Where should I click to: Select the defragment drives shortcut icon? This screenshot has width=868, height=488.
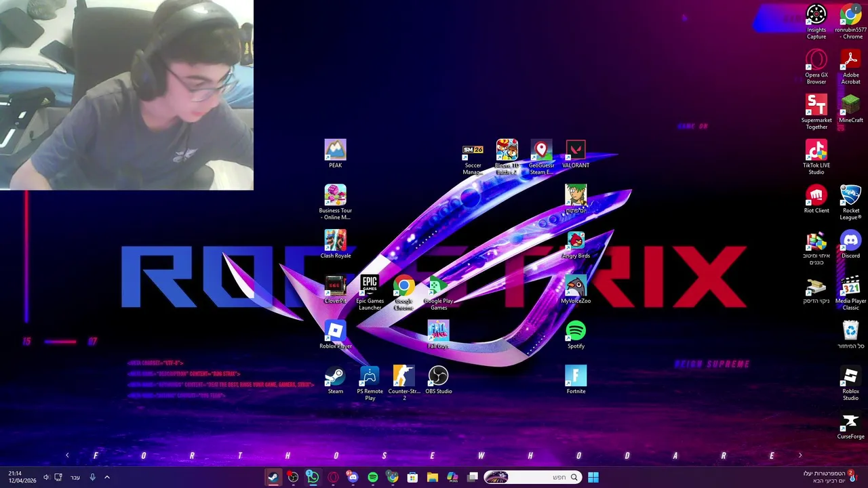816,247
